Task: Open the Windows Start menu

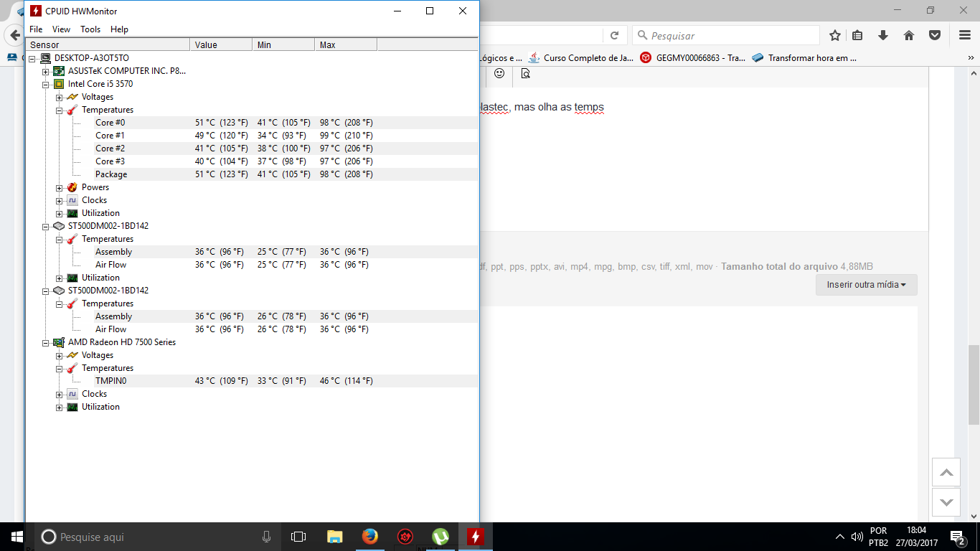Action: click(16, 537)
